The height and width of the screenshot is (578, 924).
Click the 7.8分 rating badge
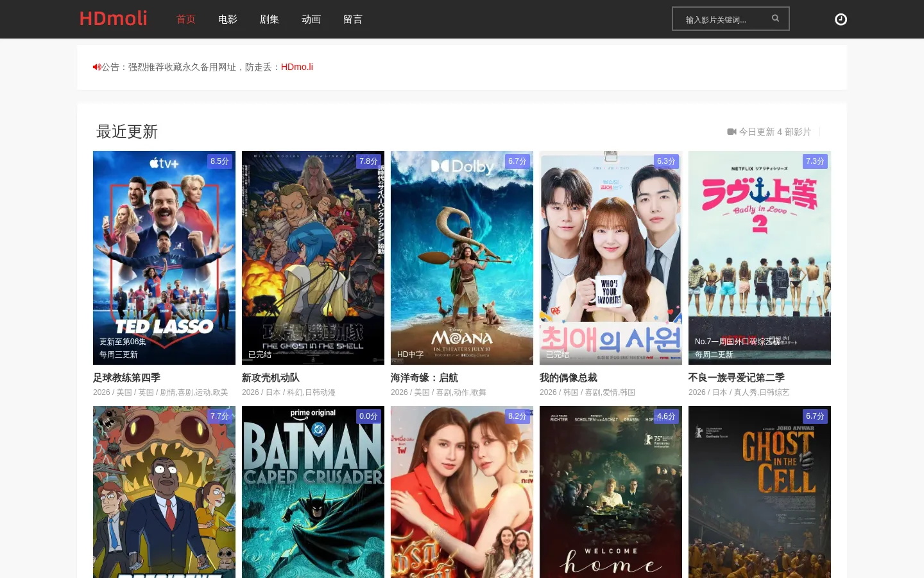pyautogui.click(x=368, y=161)
